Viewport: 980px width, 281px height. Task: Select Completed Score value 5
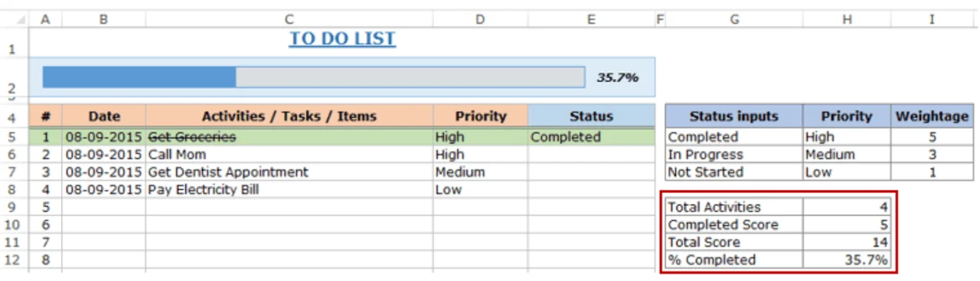[847, 225]
